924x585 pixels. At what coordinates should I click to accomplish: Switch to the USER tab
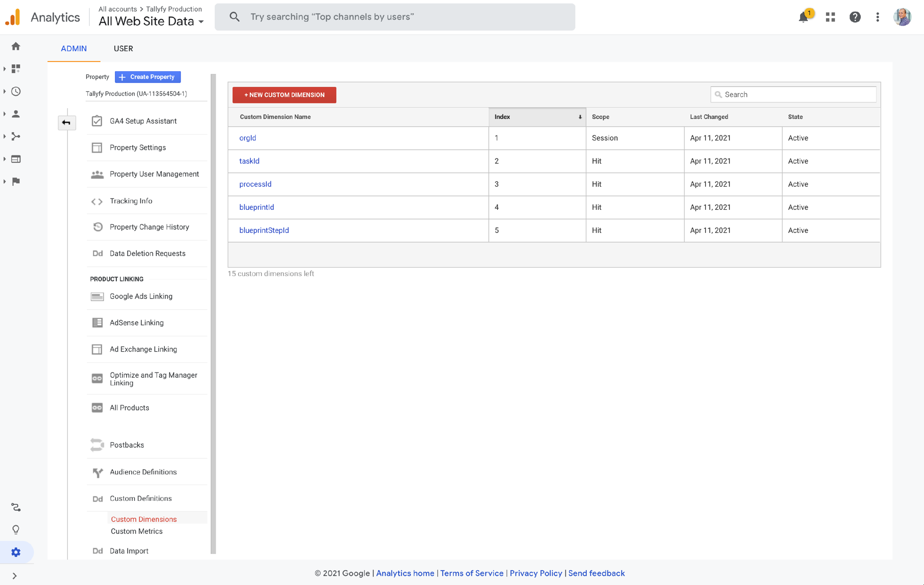pyautogui.click(x=123, y=49)
